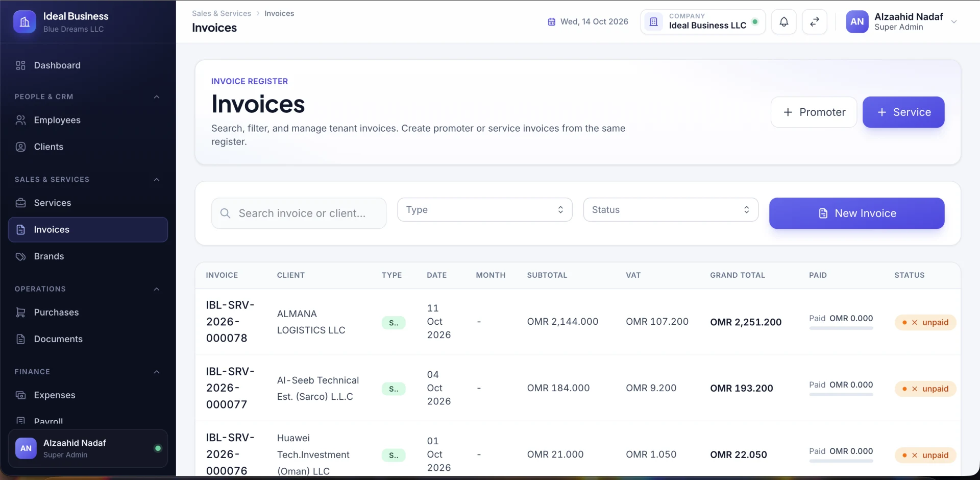Collapse the Finance section
Viewport: 980px width, 480px height.
pos(157,372)
